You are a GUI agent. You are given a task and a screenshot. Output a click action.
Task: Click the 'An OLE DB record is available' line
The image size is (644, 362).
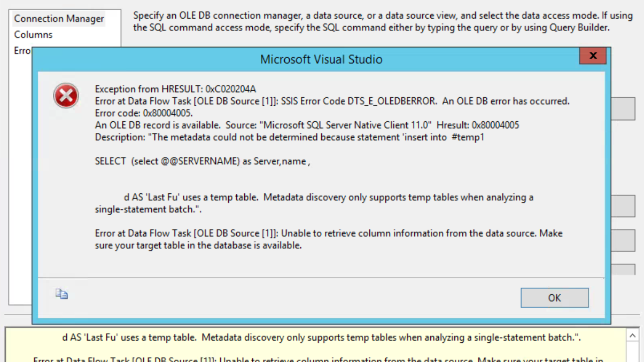(x=307, y=125)
